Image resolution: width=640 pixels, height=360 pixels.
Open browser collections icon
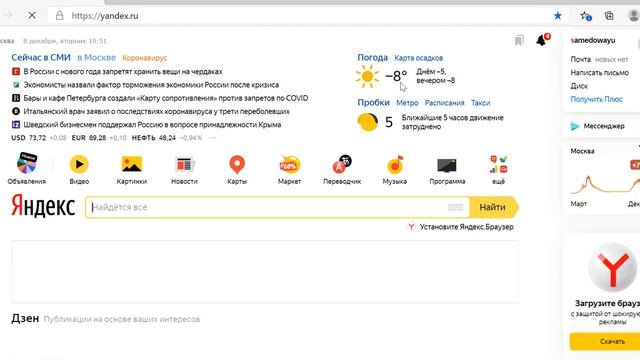pos(609,16)
